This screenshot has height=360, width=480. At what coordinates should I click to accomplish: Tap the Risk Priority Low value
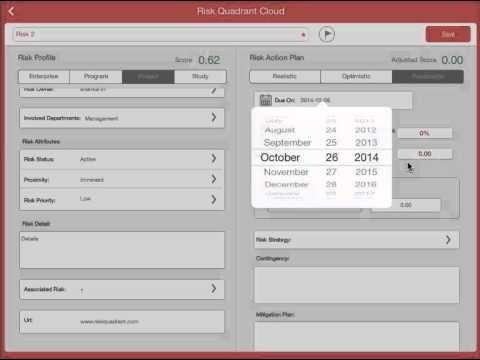click(x=85, y=199)
